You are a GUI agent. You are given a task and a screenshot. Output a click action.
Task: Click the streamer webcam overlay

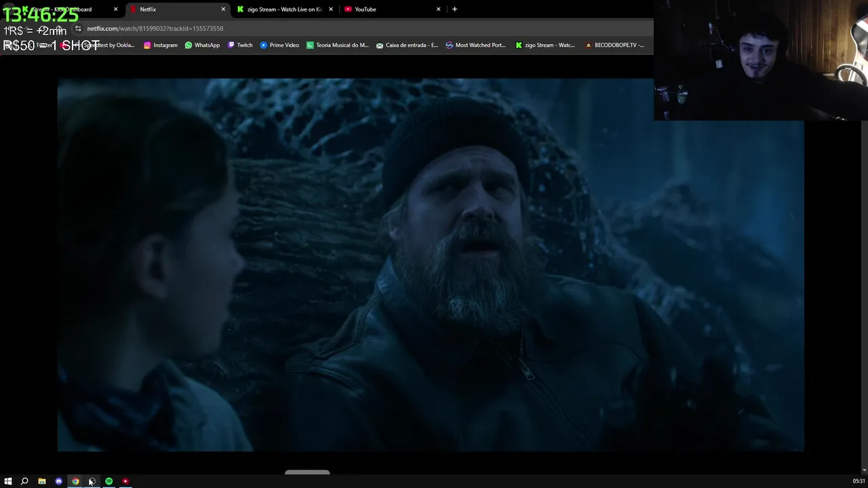pyautogui.click(x=761, y=60)
